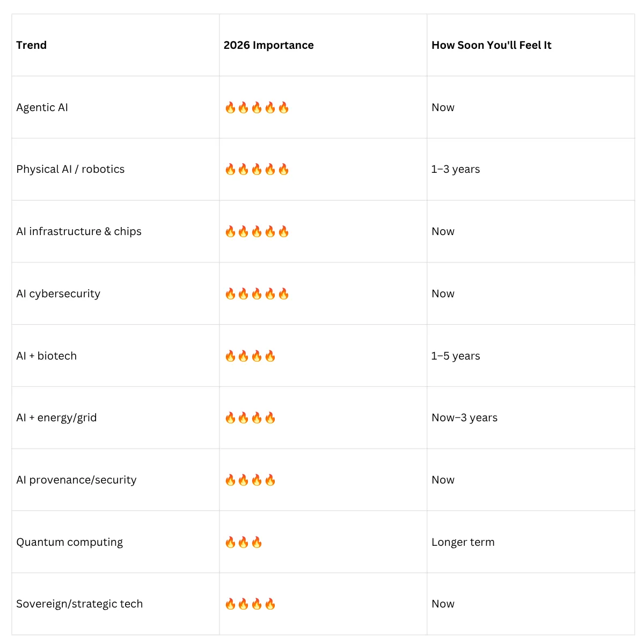The height and width of the screenshot is (644, 644).
Task: Click the AI + energy/grid fire icons
Action: 250,418
